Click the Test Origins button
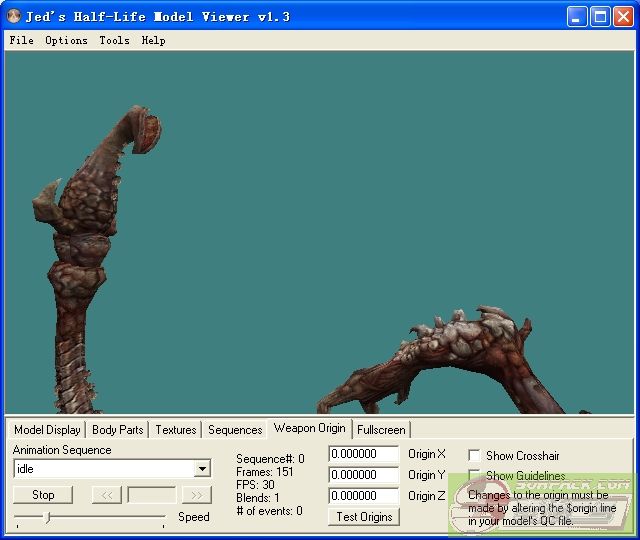The height and width of the screenshot is (540, 640). [x=364, y=516]
